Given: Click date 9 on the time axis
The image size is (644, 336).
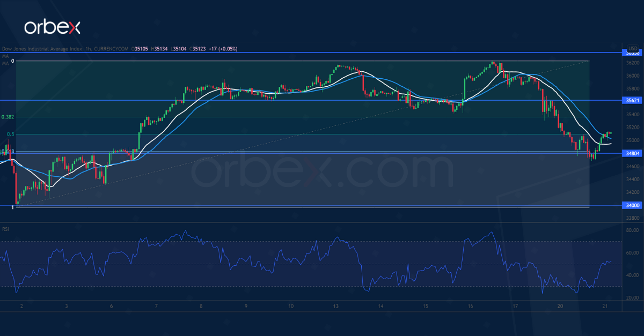Looking at the screenshot, I should (x=245, y=306).
